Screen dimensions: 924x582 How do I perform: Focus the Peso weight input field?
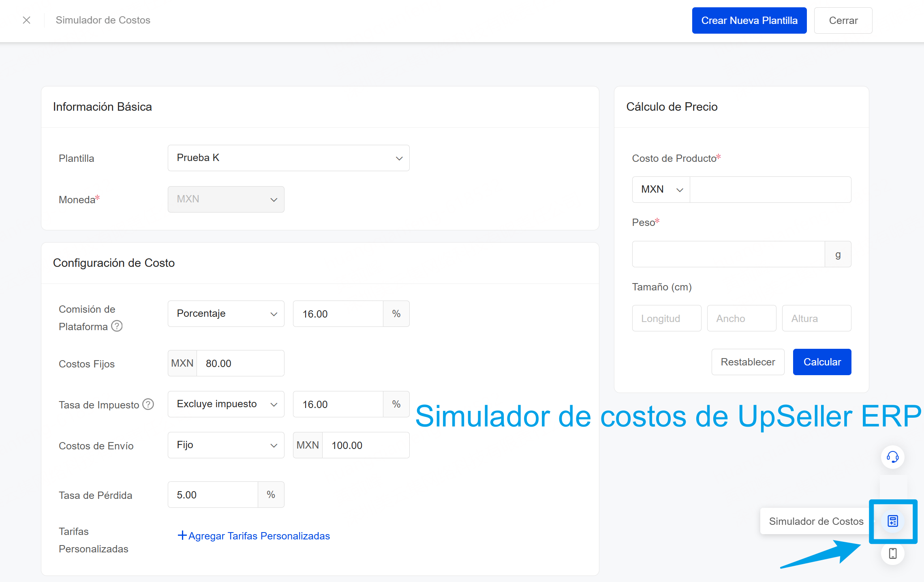728,254
